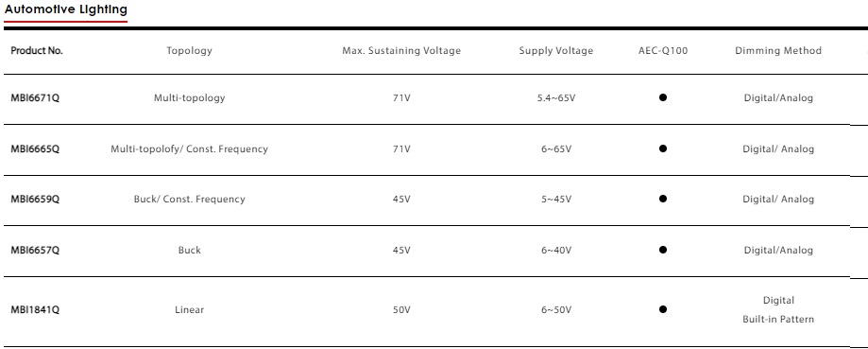Image resolution: width=868 pixels, height=349 pixels.
Task: Open the MBI1841Q product link
Action: (35, 309)
